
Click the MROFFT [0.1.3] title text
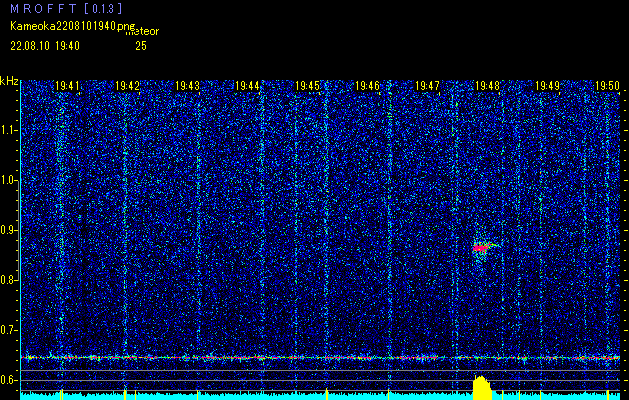coord(66,8)
